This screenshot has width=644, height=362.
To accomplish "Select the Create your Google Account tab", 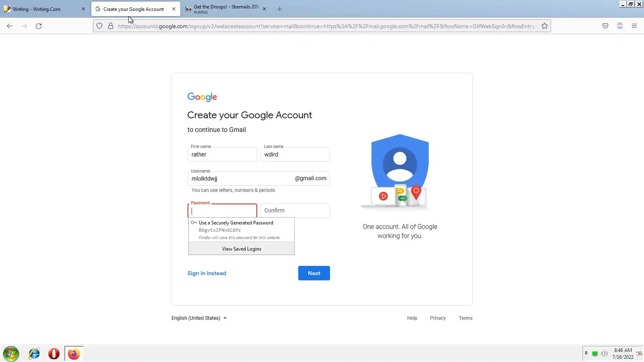I will (136, 9).
